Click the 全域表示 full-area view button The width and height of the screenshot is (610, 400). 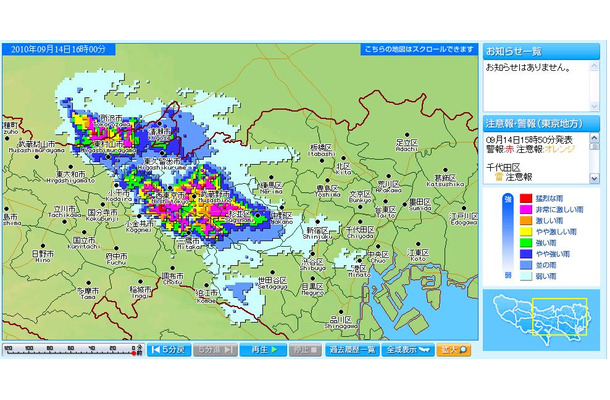(408, 350)
